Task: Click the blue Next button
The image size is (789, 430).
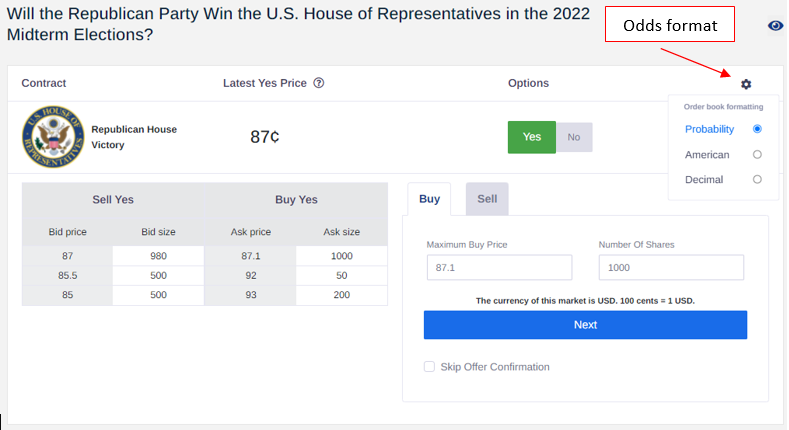Action: point(585,325)
